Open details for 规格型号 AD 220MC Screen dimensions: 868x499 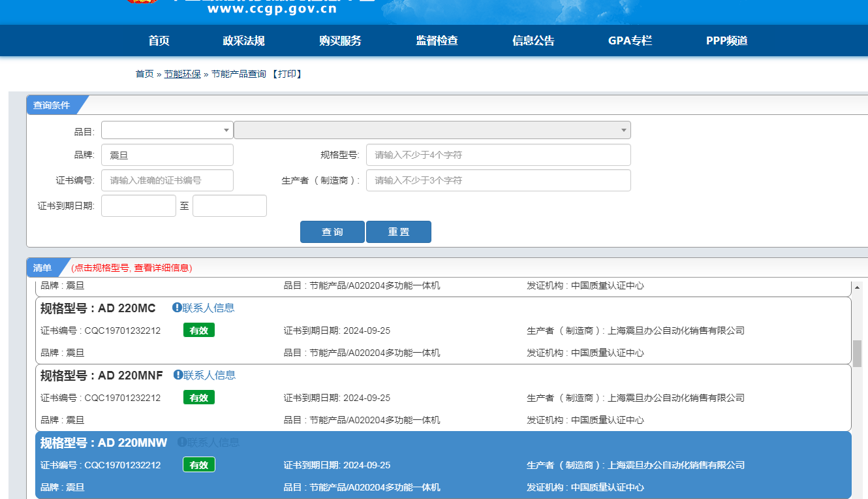[x=98, y=308]
